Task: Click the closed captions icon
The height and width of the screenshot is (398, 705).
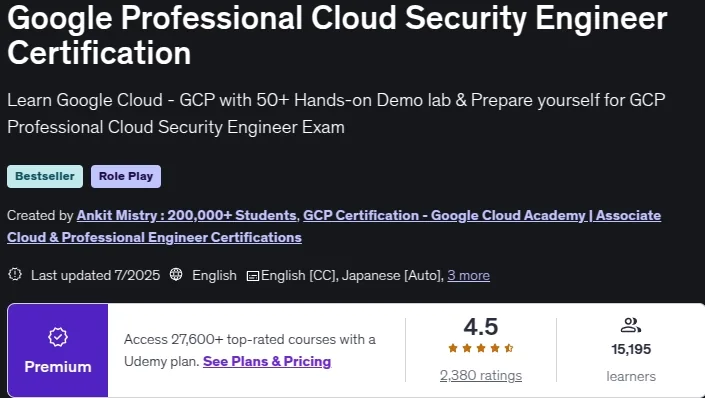Action: [253, 276]
